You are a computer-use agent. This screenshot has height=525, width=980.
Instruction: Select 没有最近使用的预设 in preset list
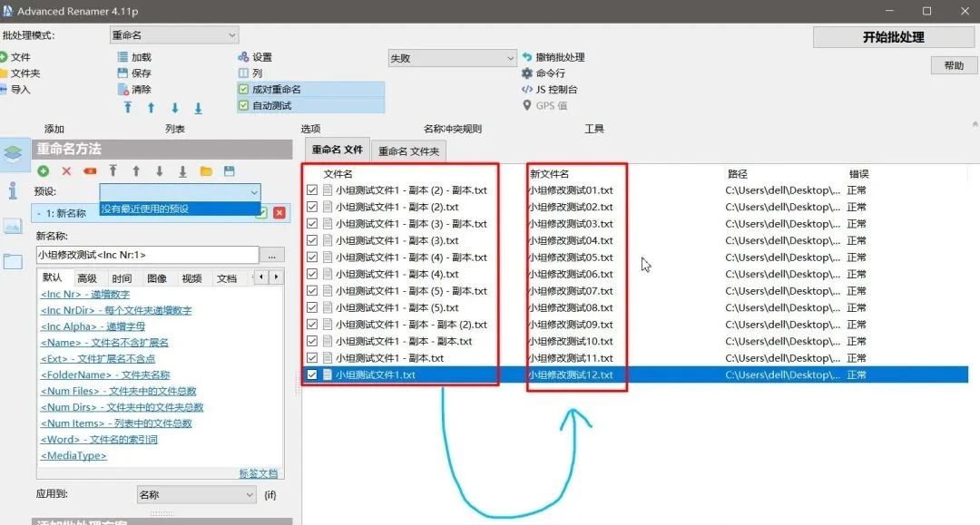coord(180,209)
